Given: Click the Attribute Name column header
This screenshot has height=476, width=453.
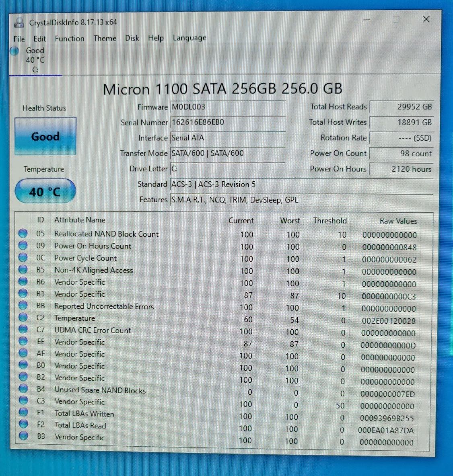Looking at the screenshot, I should (80, 220).
